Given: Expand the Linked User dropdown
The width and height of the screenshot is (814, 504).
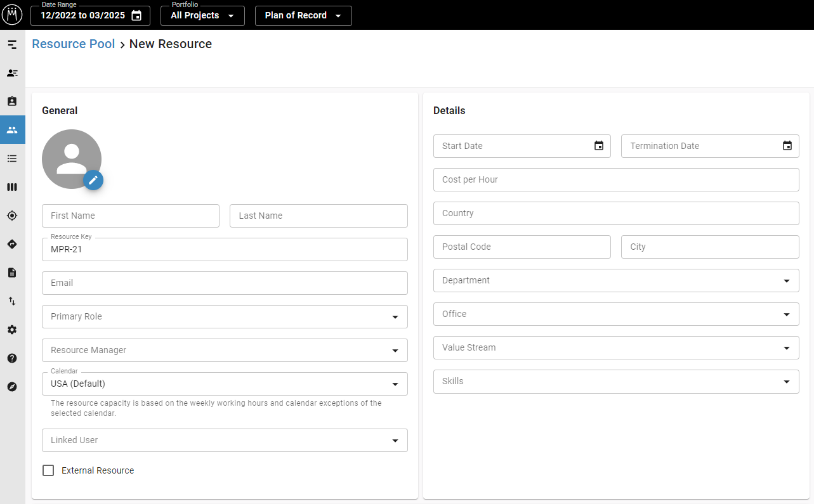Looking at the screenshot, I should pyautogui.click(x=225, y=440).
